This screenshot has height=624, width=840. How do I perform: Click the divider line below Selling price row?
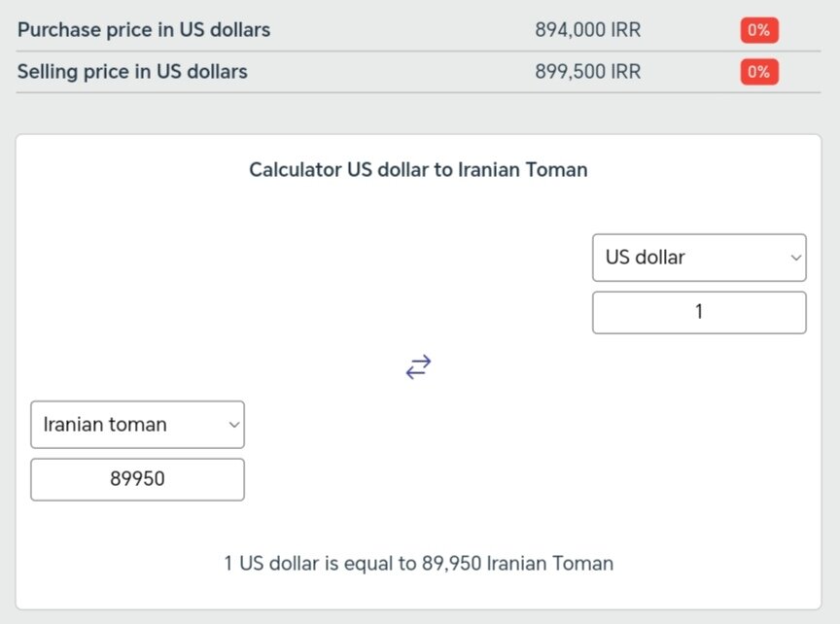pyautogui.click(x=418, y=93)
